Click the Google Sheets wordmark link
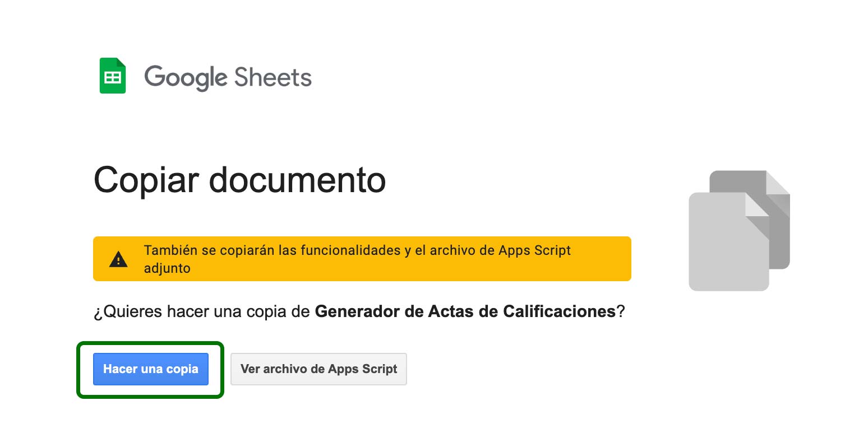 [228, 77]
